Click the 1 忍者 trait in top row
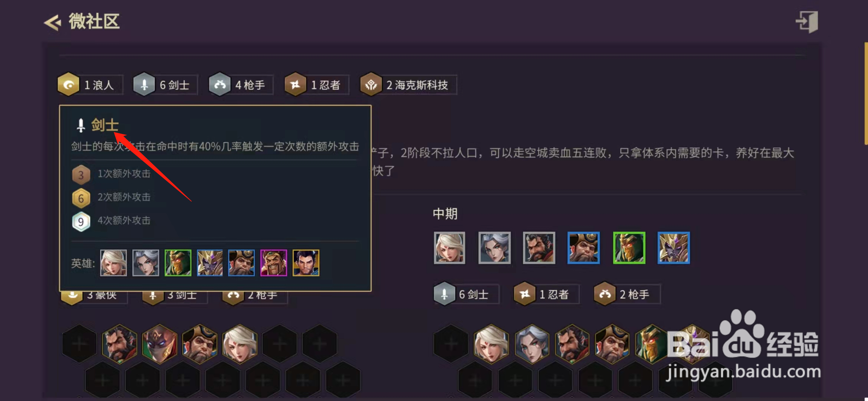868x401 pixels. tap(317, 85)
